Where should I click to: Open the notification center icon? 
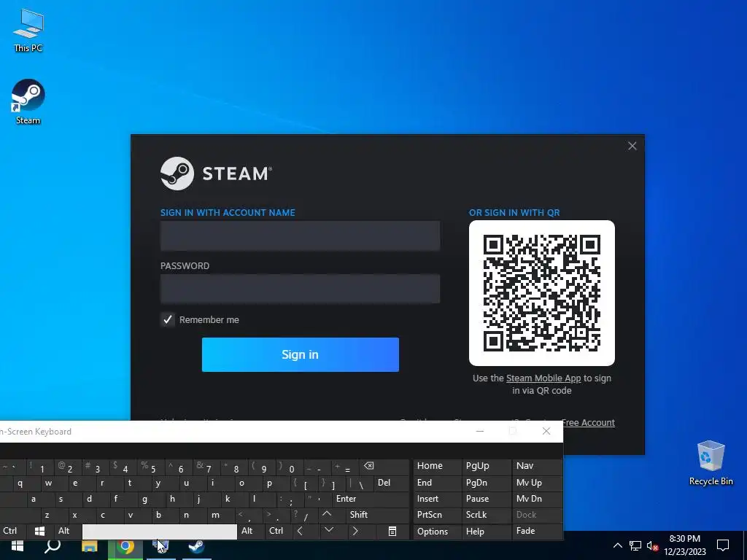pyautogui.click(x=723, y=545)
